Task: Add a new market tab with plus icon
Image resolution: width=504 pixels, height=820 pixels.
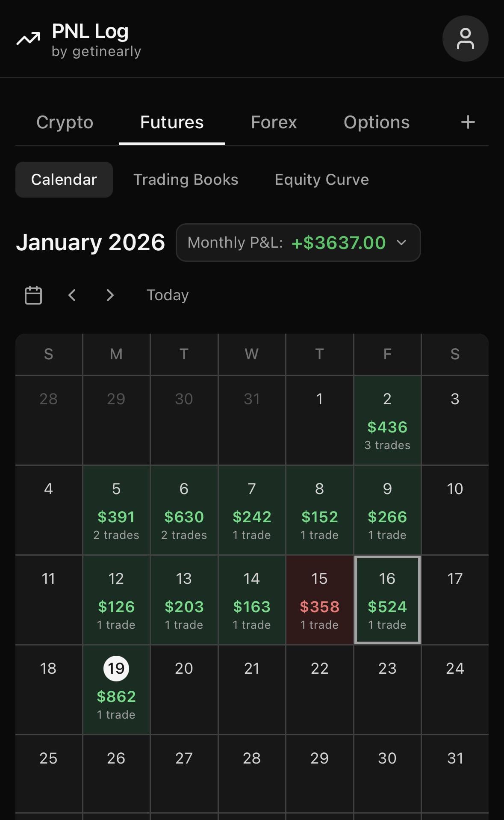Action: click(x=468, y=122)
